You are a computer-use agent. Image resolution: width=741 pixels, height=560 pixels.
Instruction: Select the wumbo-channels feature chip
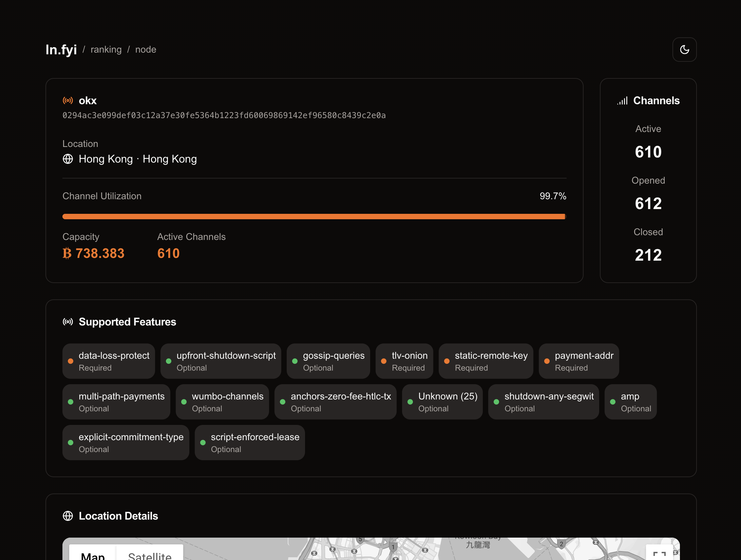(x=222, y=402)
